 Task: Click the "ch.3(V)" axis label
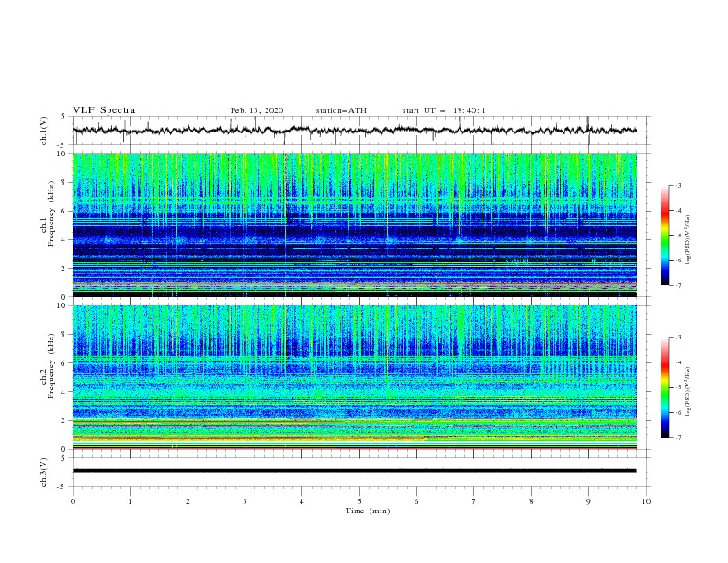tap(44, 472)
